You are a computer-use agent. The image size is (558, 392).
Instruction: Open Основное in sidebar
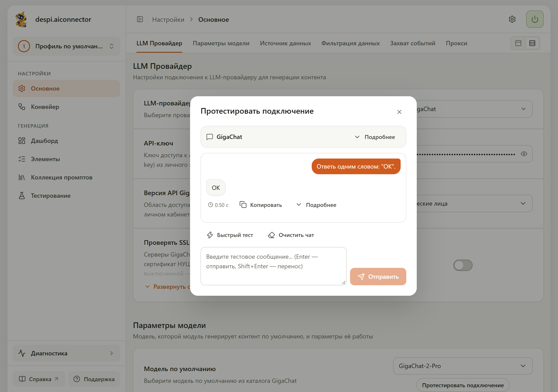pyautogui.click(x=66, y=88)
